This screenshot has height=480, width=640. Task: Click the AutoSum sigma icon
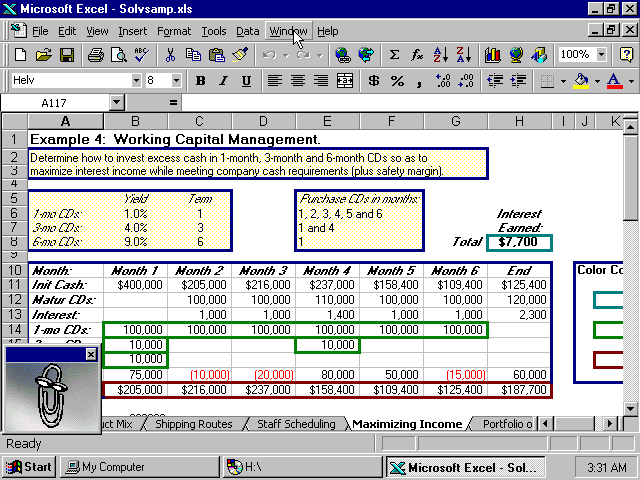click(x=394, y=55)
